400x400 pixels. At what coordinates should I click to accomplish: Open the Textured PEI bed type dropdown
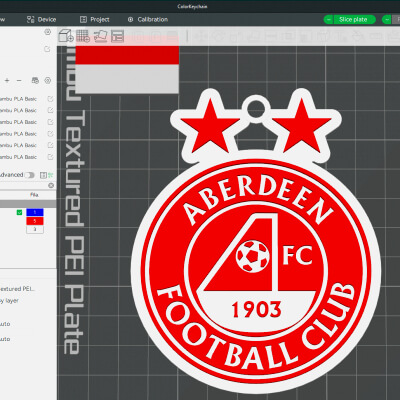tap(17, 289)
